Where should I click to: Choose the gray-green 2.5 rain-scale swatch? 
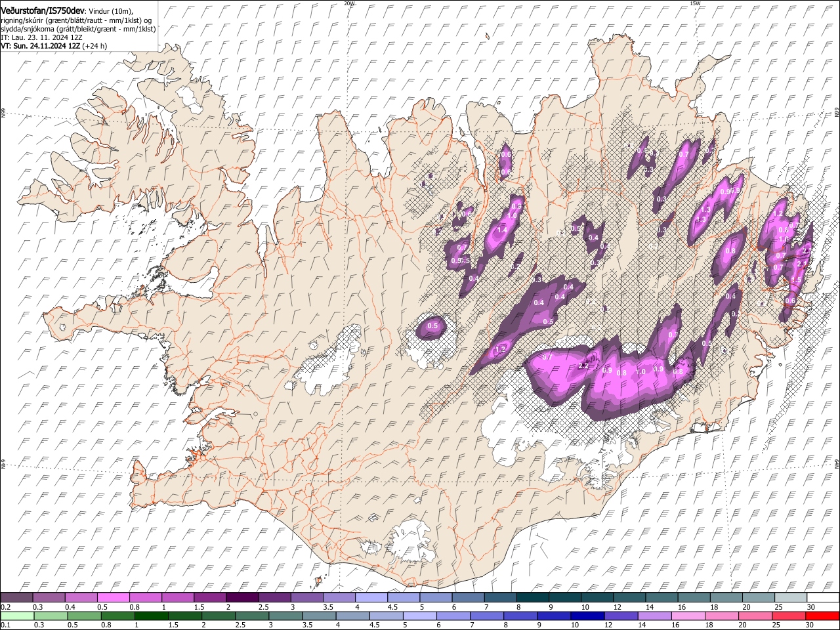click(252, 616)
